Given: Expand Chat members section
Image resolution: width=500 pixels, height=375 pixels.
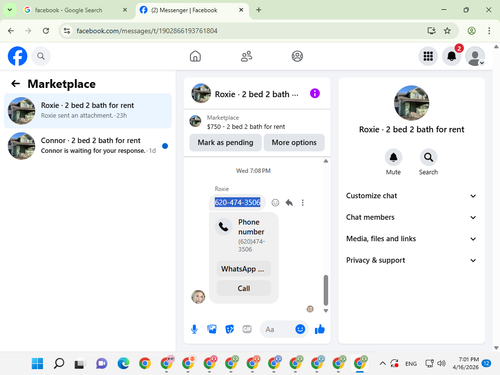Looking at the screenshot, I should [411, 217].
